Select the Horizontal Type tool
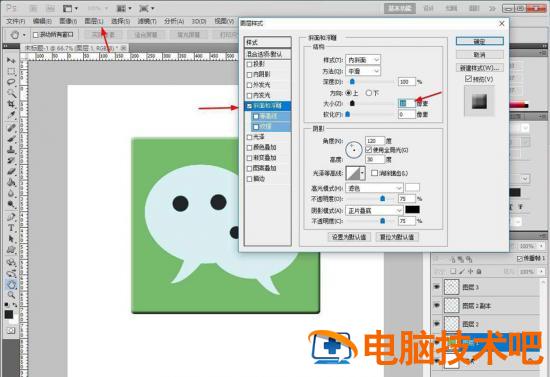 tap(11, 228)
